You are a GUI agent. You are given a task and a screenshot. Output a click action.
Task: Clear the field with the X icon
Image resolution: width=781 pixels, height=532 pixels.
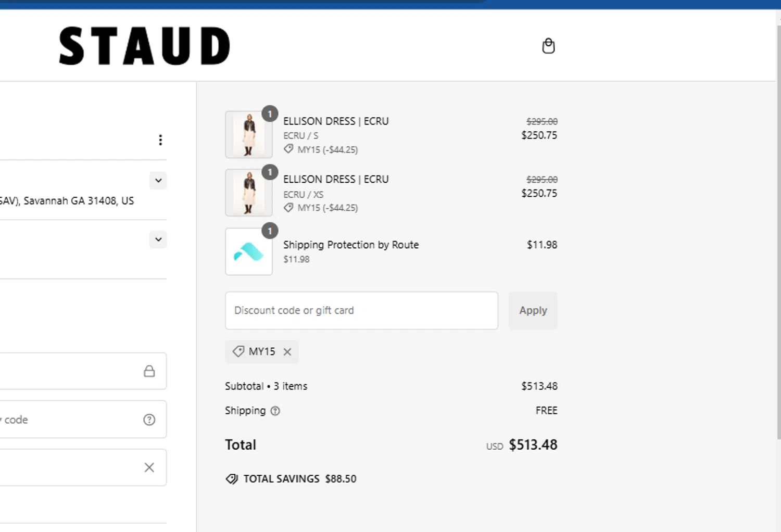pyautogui.click(x=149, y=467)
